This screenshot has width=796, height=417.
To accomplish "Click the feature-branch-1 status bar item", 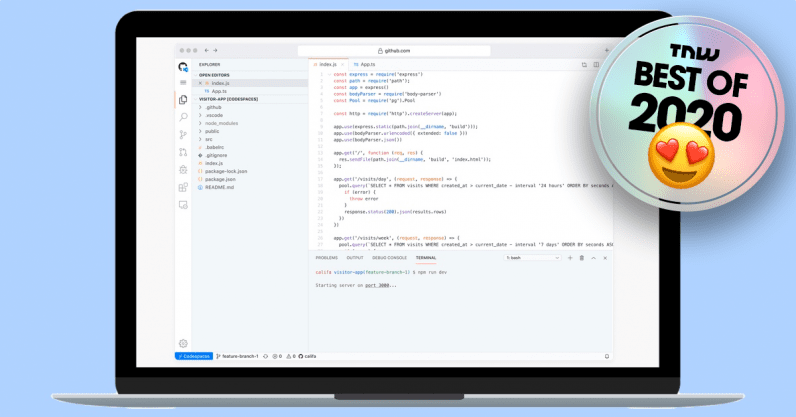I will coord(237,356).
